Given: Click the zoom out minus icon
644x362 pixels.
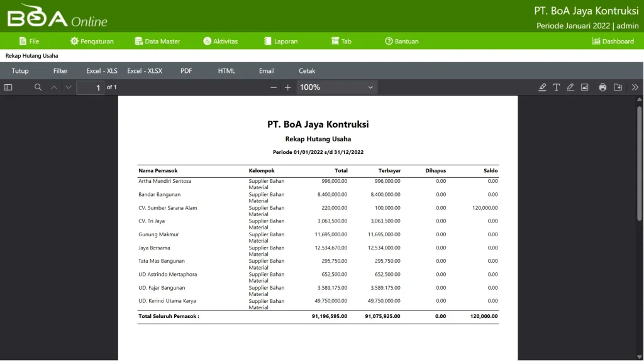Looking at the screenshot, I should click(x=274, y=87).
